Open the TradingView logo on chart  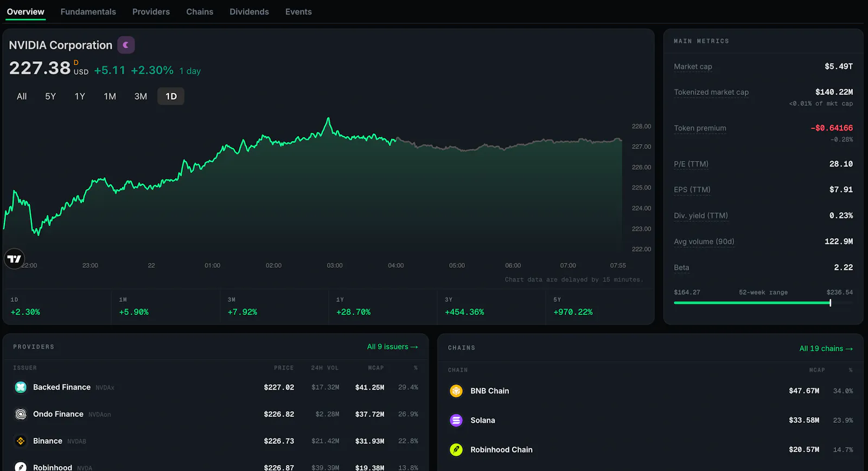[x=15, y=259]
